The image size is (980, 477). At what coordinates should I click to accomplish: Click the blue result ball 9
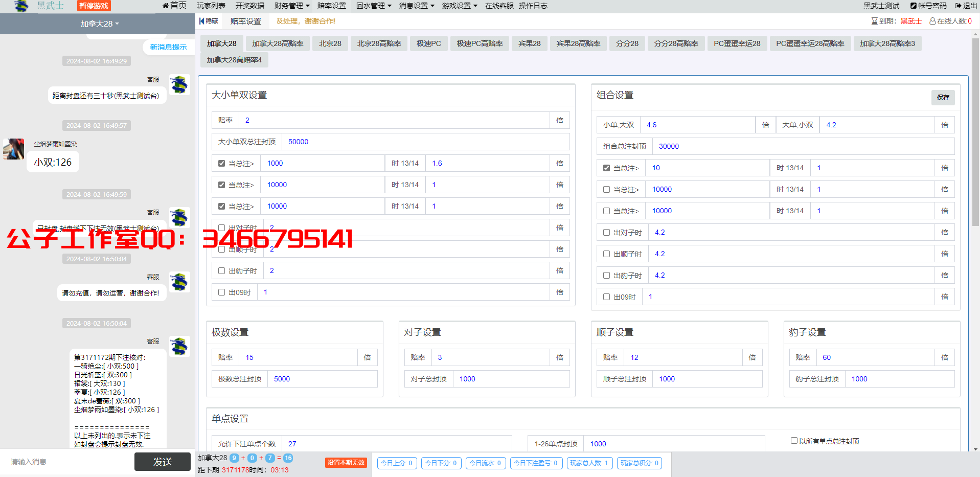point(234,458)
